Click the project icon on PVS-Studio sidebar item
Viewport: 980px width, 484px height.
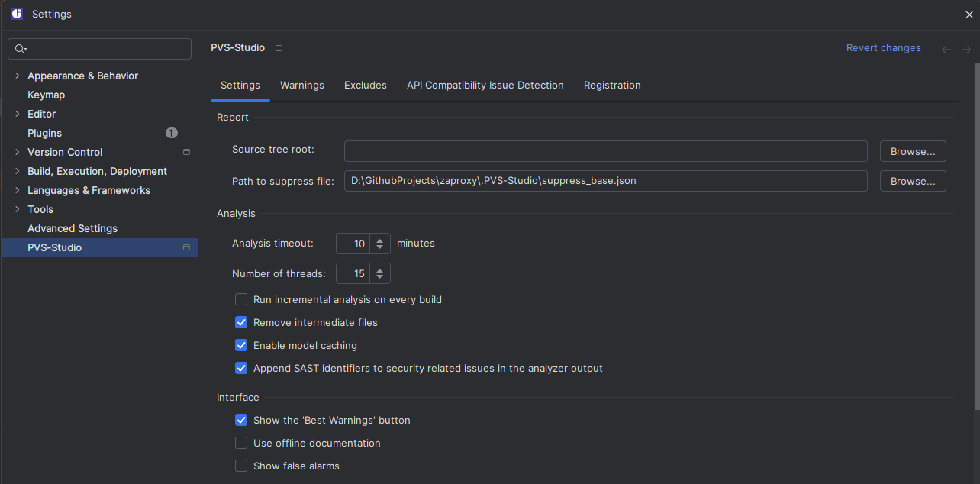pyautogui.click(x=186, y=247)
